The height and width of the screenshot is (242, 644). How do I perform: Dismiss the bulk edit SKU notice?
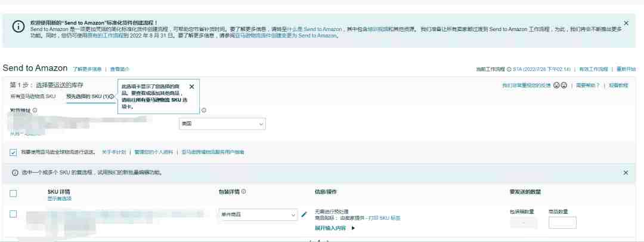point(626,173)
